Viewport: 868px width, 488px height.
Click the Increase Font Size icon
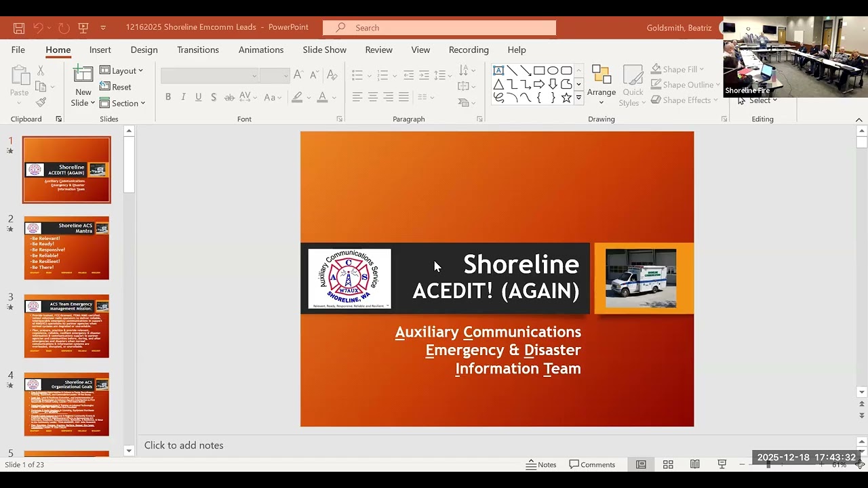click(x=298, y=75)
